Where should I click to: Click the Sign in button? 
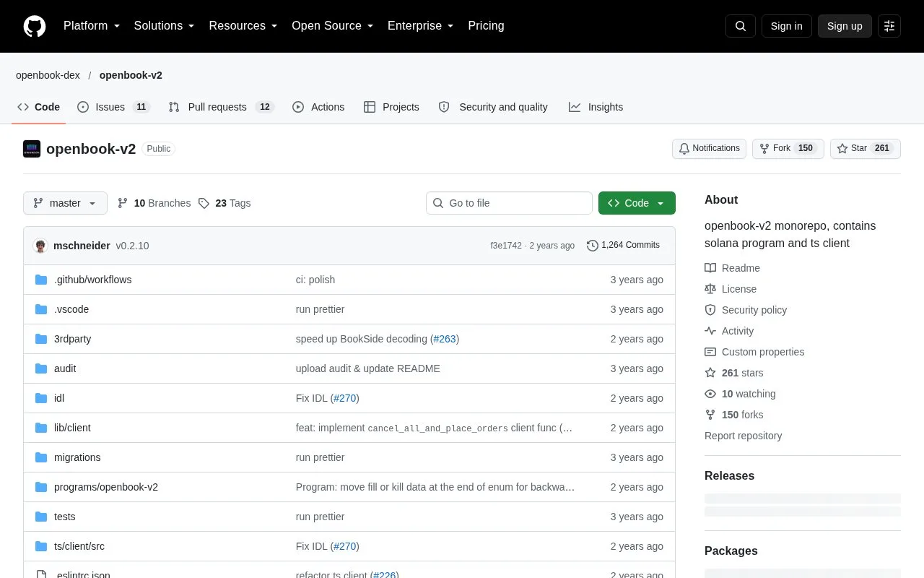click(786, 26)
